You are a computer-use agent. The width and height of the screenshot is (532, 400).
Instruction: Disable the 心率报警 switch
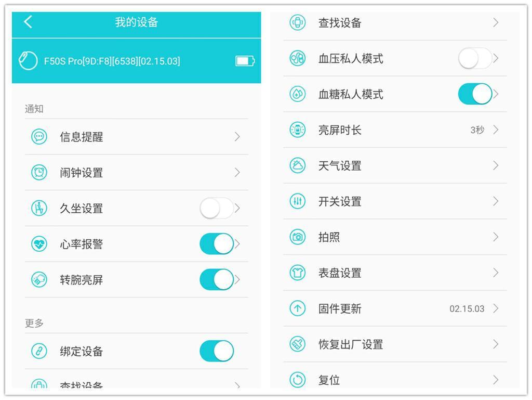coord(217,244)
